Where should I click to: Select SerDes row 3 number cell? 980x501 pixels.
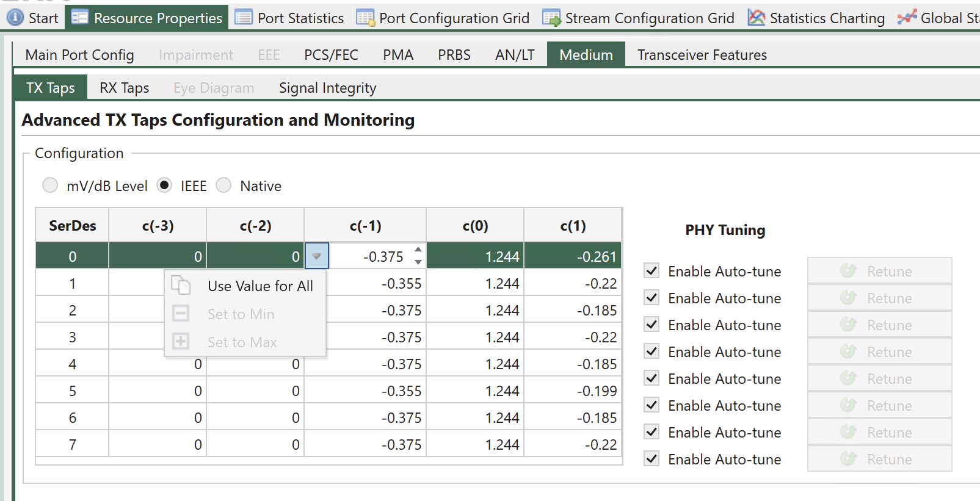click(x=72, y=337)
